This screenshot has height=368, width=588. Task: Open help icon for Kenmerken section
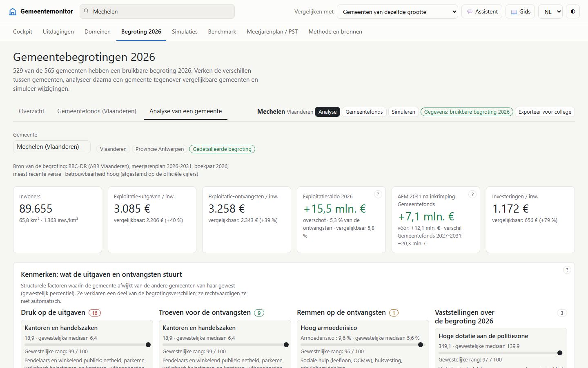(x=567, y=270)
